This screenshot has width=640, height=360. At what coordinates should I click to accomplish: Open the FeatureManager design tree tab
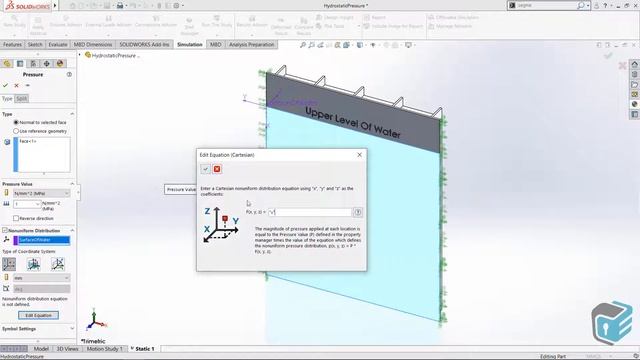click(7, 63)
